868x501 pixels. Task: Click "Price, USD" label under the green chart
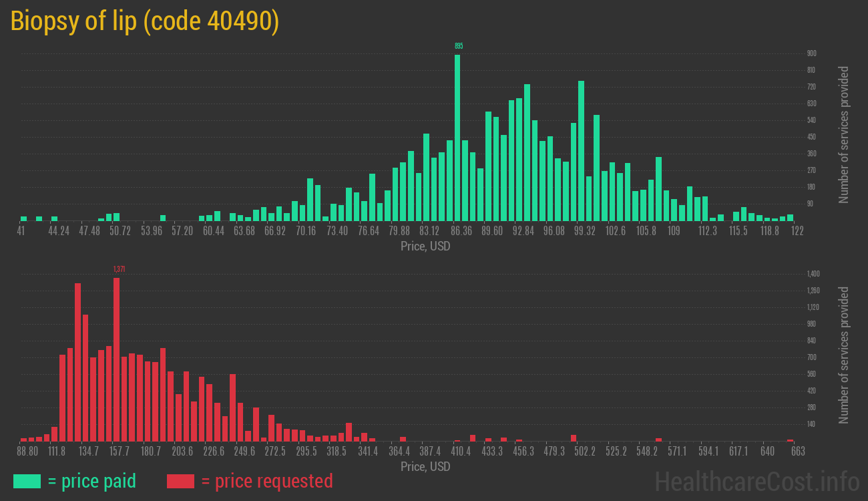[425, 246]
